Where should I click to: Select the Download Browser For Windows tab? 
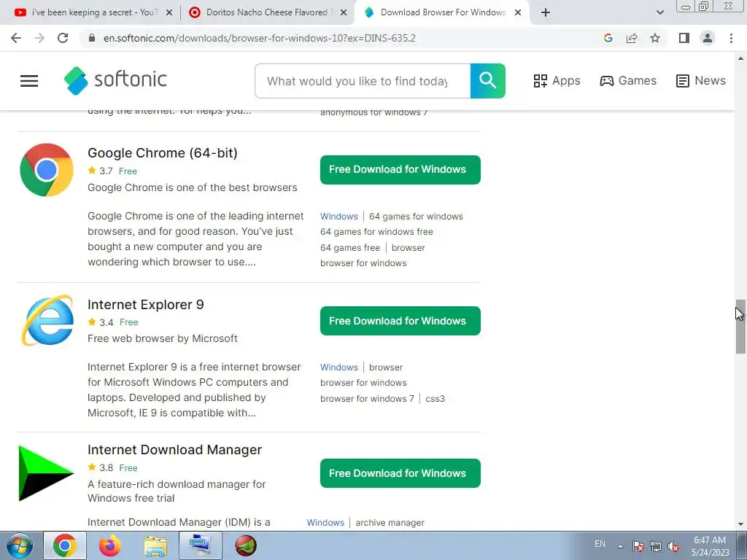(436, 12)
